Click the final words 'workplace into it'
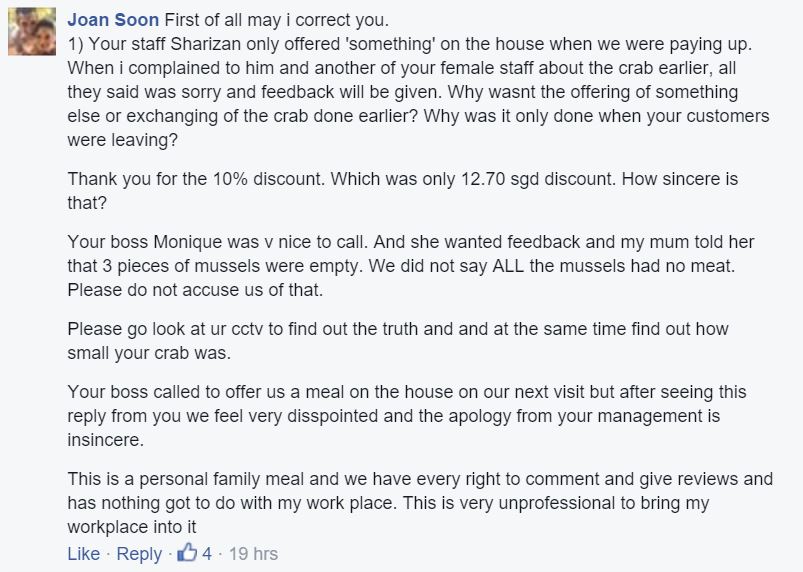803x572 pixels. click(132, 527)
